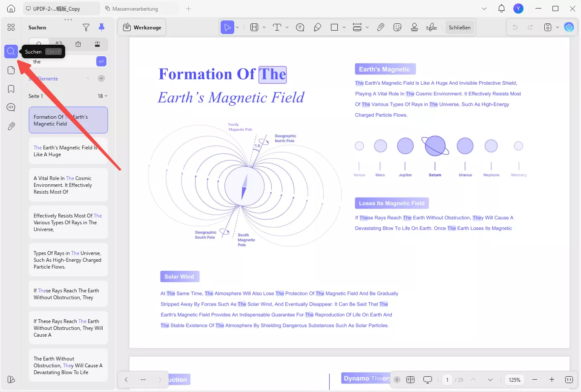
Task: Open the comments panel in sidebar
Action: 11,107
